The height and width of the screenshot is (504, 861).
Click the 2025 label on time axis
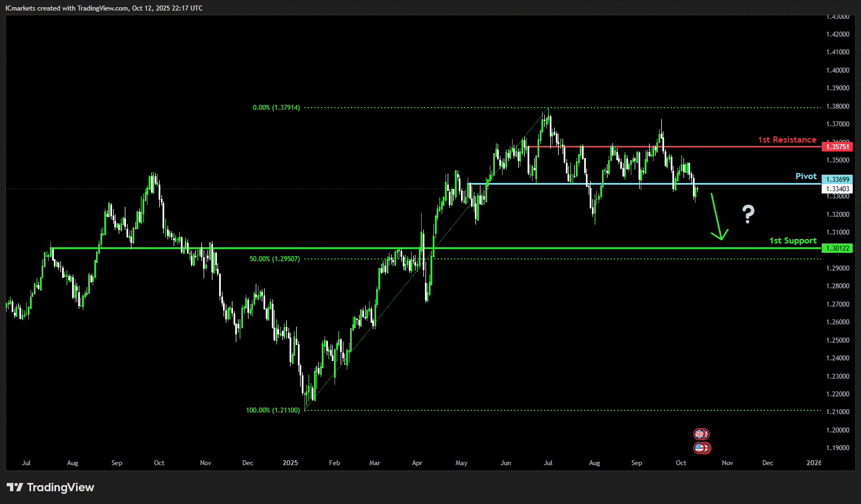click(290, 463)
